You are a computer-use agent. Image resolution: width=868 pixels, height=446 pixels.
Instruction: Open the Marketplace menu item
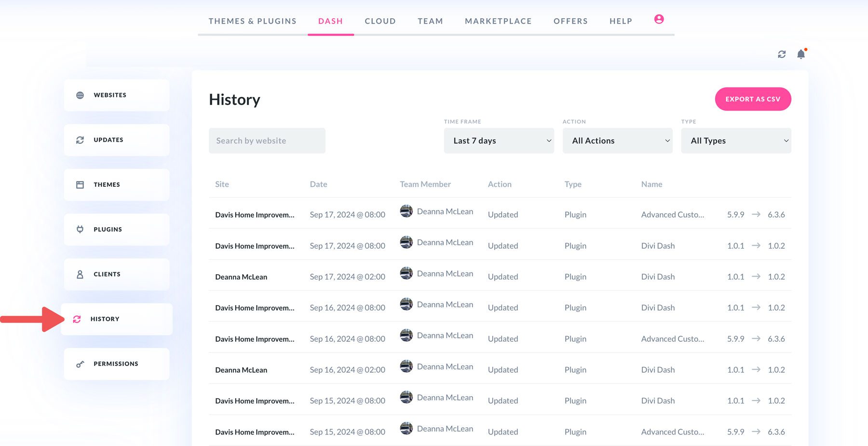coord(498,21)
